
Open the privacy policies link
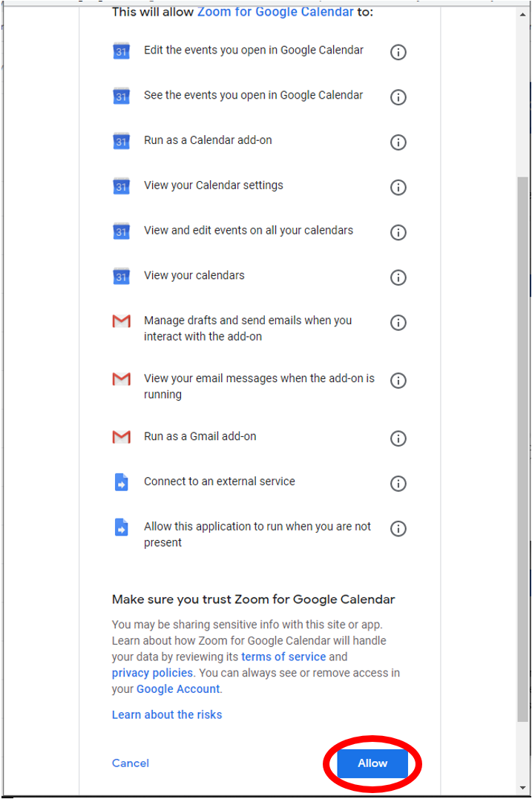pos(152,673)
